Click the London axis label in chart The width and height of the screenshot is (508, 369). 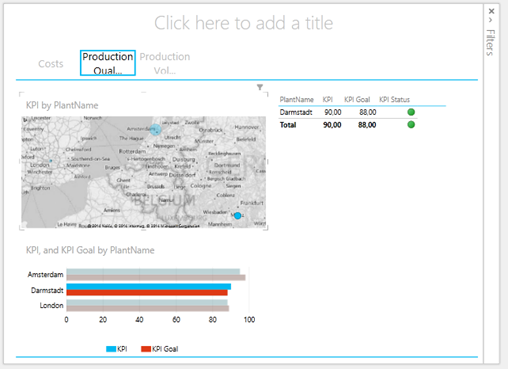click(x=51, y=305)
